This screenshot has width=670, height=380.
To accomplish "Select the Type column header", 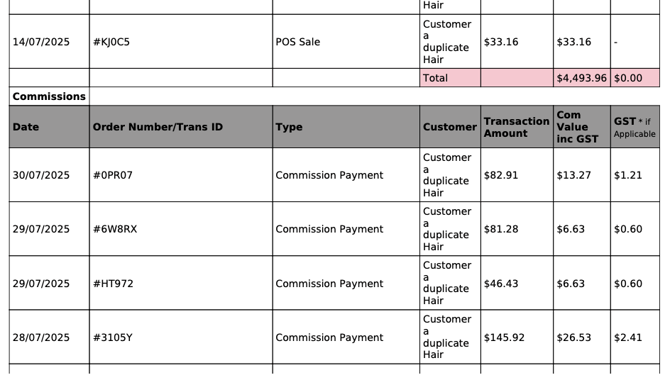I will tap(346, 127).
